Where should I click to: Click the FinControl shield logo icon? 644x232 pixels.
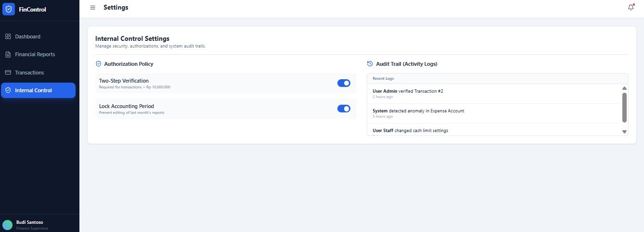(9, 9)
